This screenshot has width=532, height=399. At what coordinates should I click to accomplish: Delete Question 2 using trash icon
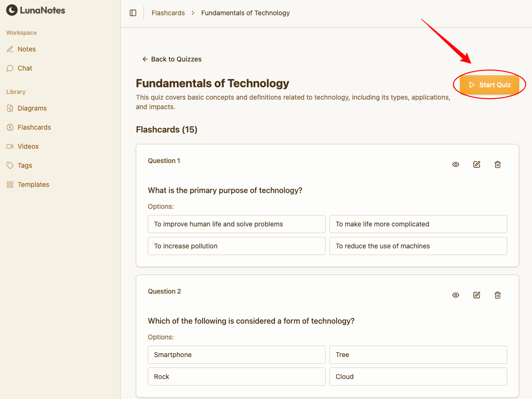498,295
